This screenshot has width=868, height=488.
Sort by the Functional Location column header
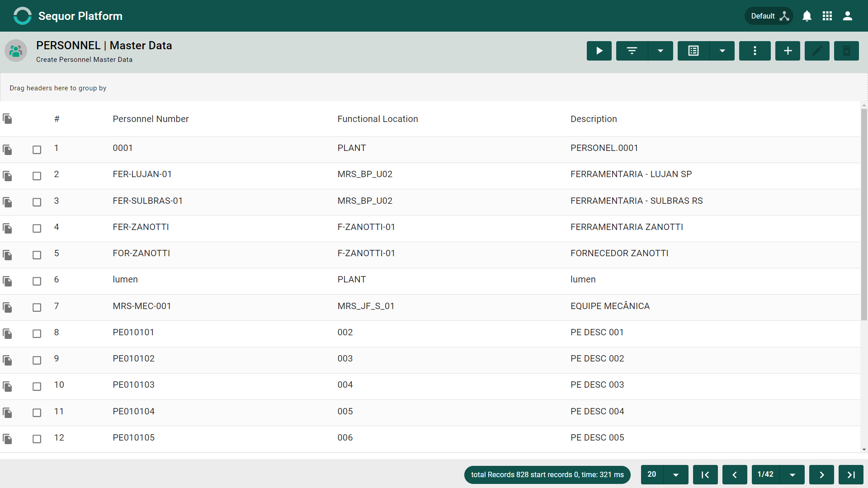[377, 119]
